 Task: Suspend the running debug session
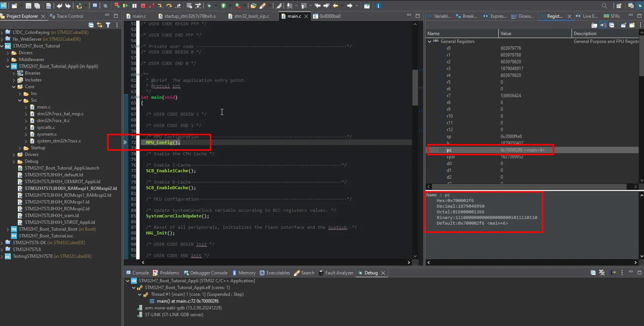pos(134,6)
